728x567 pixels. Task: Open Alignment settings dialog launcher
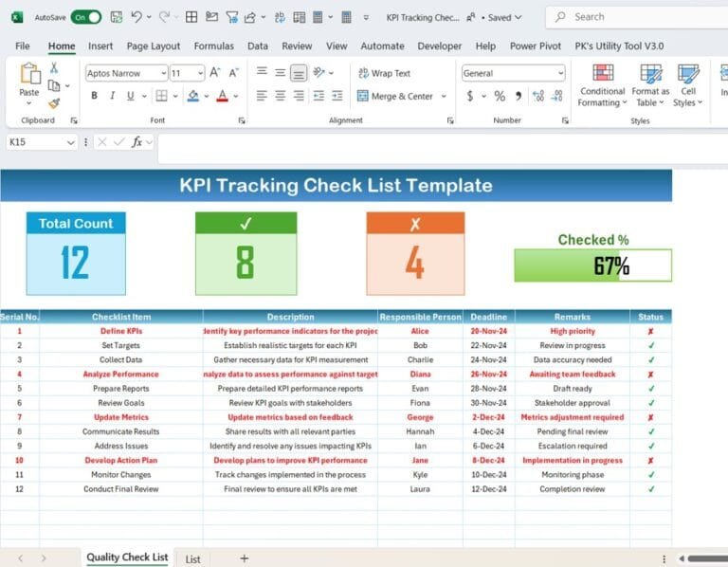coord(450,120)
